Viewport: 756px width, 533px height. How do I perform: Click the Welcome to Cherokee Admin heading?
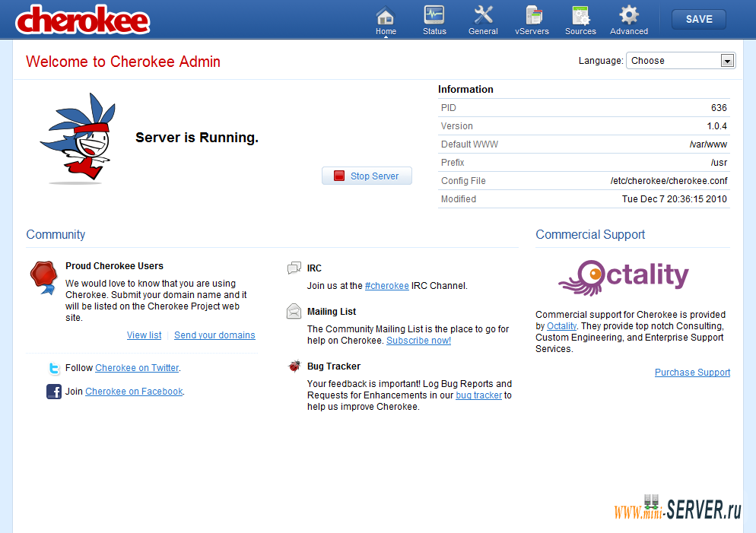point(123,62)
